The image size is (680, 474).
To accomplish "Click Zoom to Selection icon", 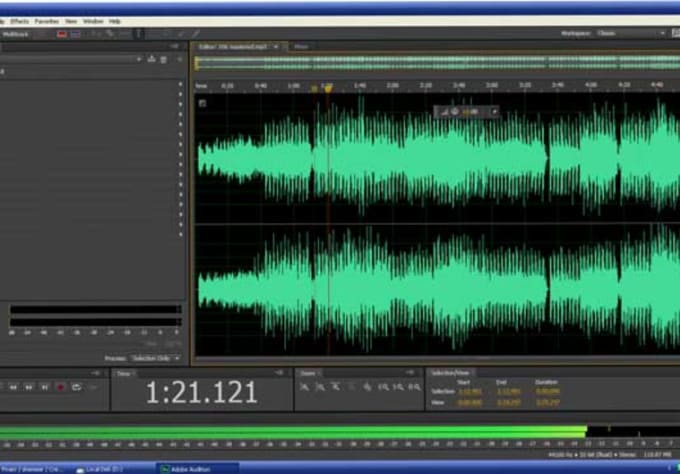I will [415, 387].
